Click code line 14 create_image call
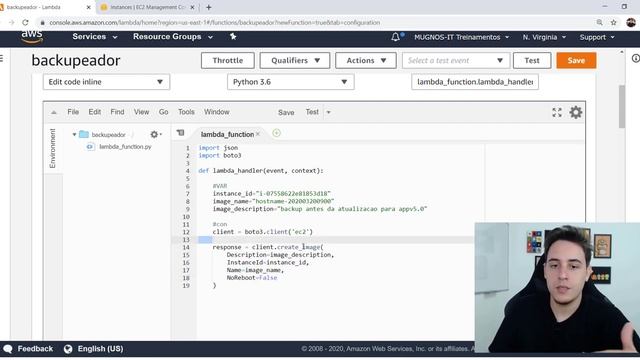Image resolution: width=640 pixels, height=360 pixels. [268, 247]
